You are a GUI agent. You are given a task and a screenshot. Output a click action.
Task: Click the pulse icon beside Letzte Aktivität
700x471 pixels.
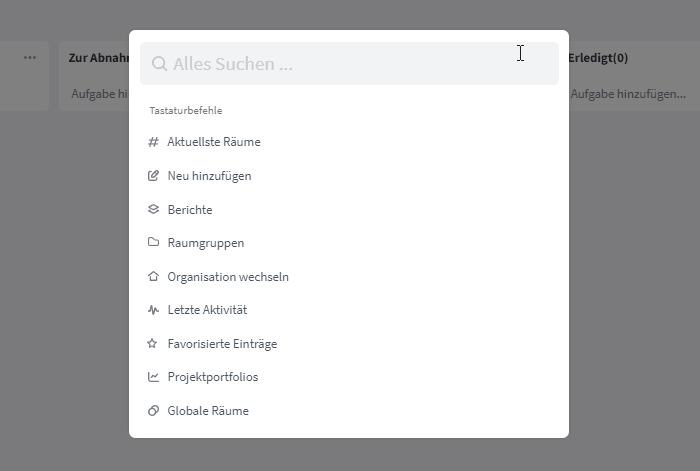tap(153, 310)
